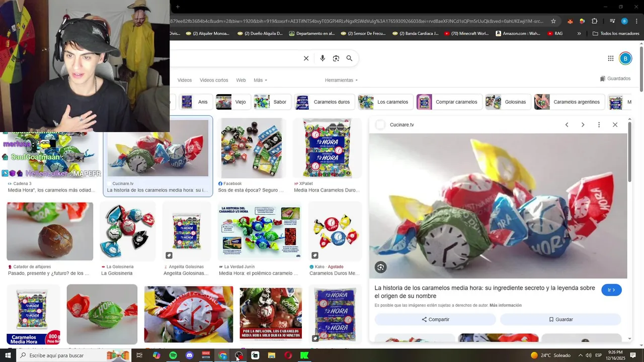Switch to the Web results tab

tap(241, 80)
